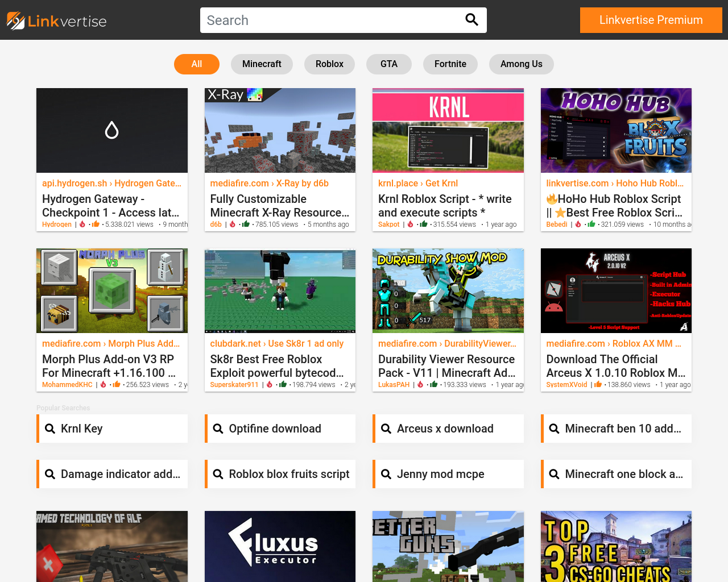Screen dimensions: 728x582
Task: Click magnifier icon beside Optifine download
Action: [x=218, y=429]
